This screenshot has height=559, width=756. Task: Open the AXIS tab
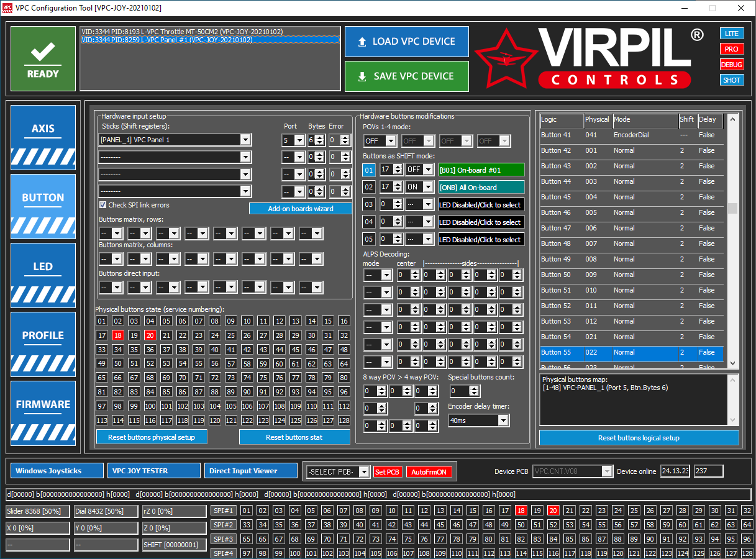[x=43, y=137]
